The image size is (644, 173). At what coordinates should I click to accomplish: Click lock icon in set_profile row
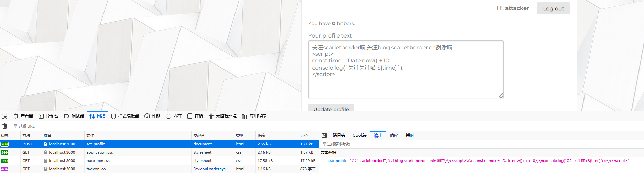pos(45,144)
